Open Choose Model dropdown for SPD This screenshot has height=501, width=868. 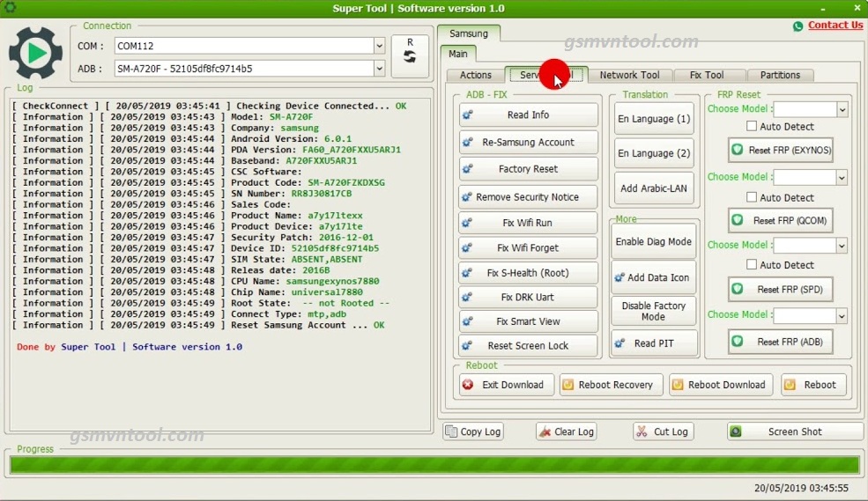tap(842, 246)
